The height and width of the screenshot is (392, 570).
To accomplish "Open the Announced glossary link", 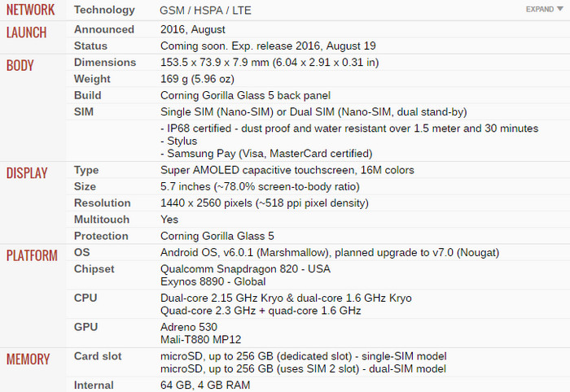I will coord(104,29).
